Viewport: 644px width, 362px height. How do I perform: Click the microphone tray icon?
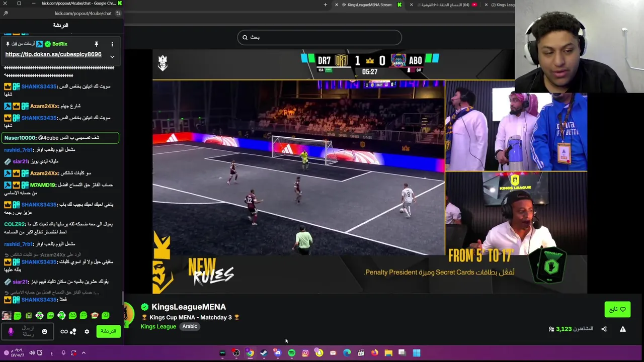coord(63,353)
